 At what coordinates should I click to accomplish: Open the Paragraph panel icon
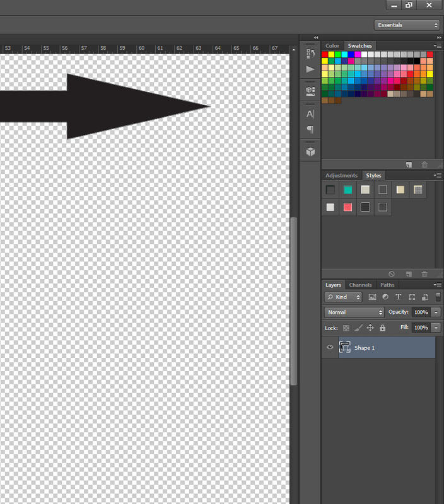310,129
